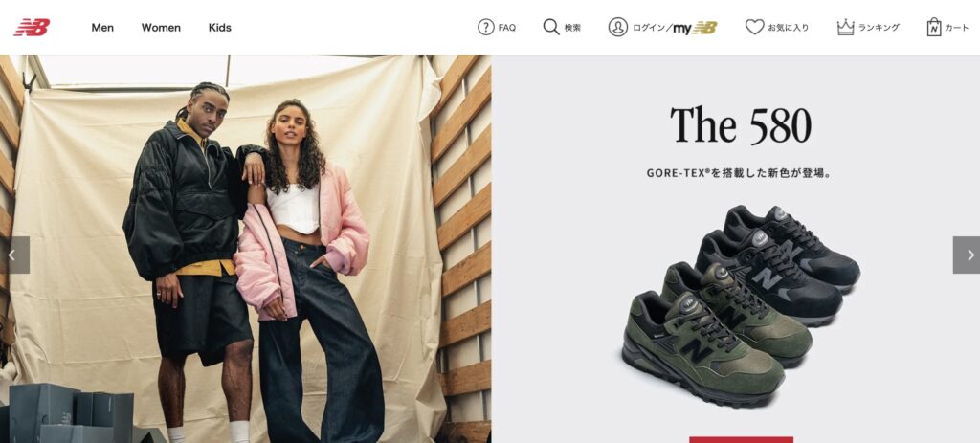Image resolution: width=980 pixels, height=443 pixels.
Task: Click the ランキング ranking label
Action: coord(879,28)
